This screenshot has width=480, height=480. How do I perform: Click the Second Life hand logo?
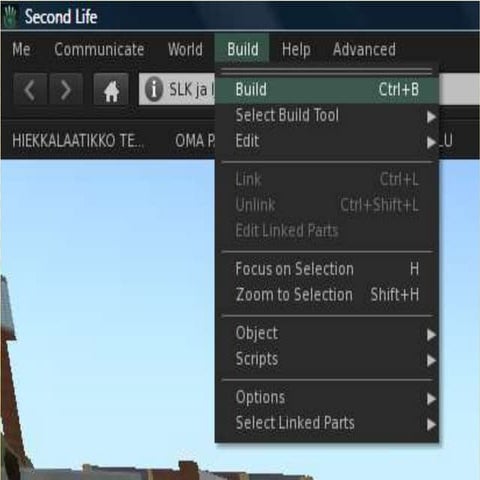10,17
